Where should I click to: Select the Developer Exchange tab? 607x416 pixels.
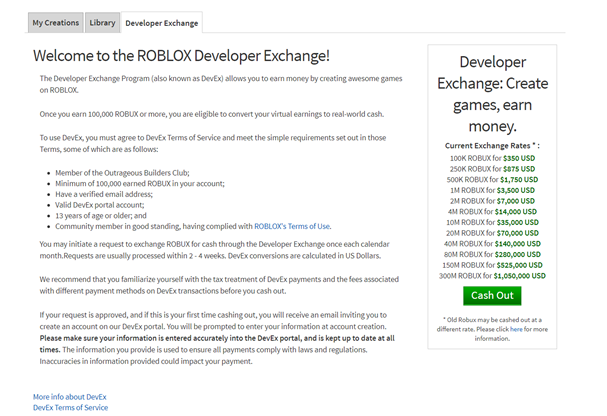click(x=161, y=21)
